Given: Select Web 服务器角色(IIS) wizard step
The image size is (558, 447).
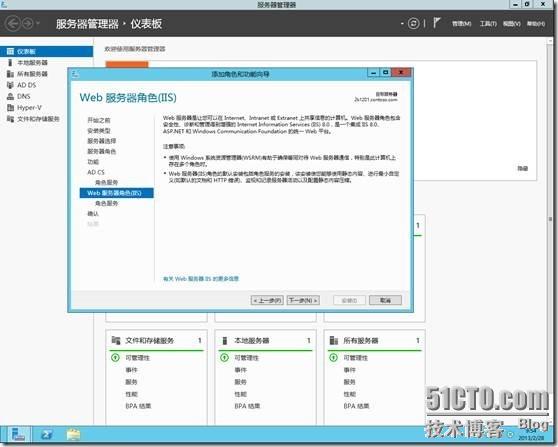Looking at the screenshot, I should (x=117, y=193).
